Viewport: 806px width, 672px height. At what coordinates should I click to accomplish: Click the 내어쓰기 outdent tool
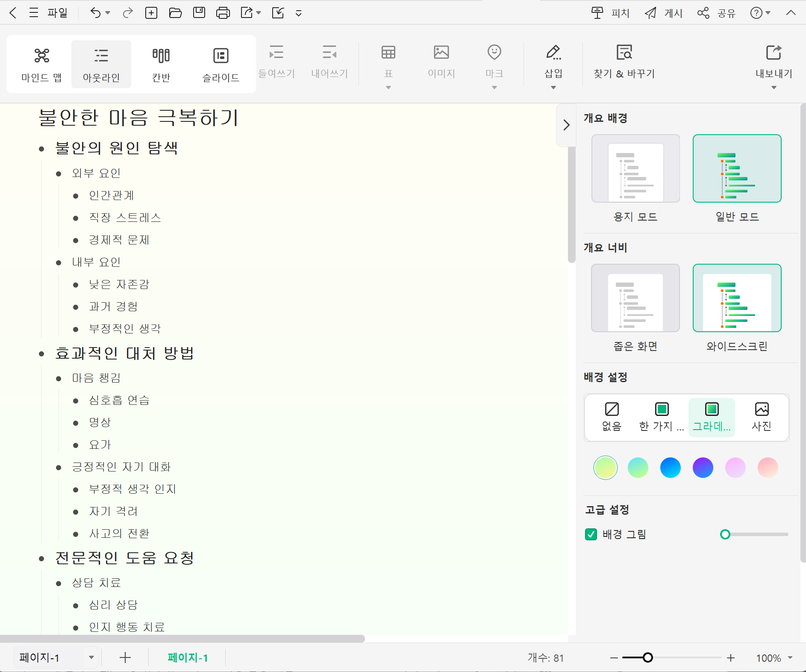[x=329, y=62]
